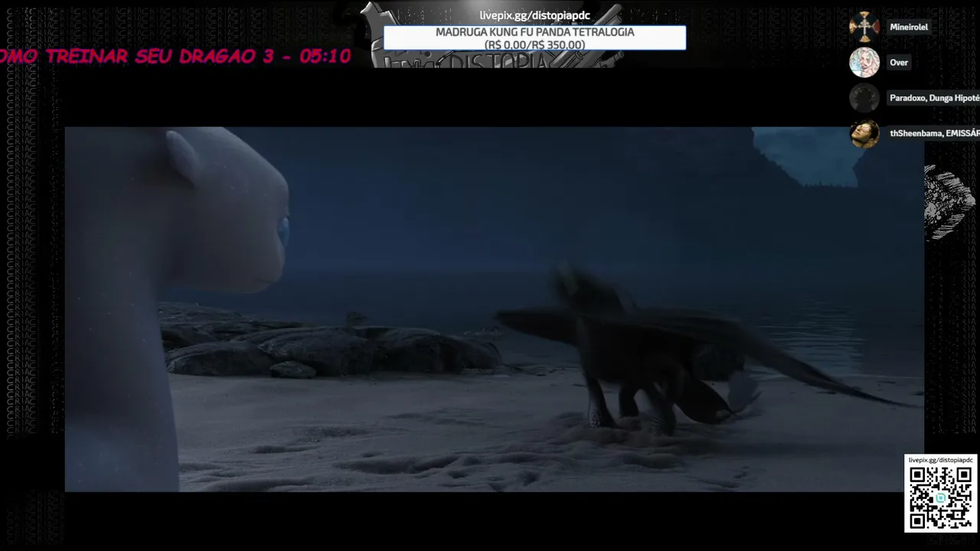Select the username Mineirolel
980x551 pixels.
pos(909,27)
